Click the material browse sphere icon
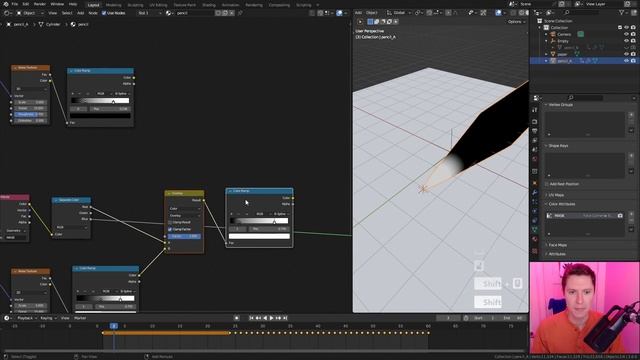The image size is (640, 360). coord(169,13)
